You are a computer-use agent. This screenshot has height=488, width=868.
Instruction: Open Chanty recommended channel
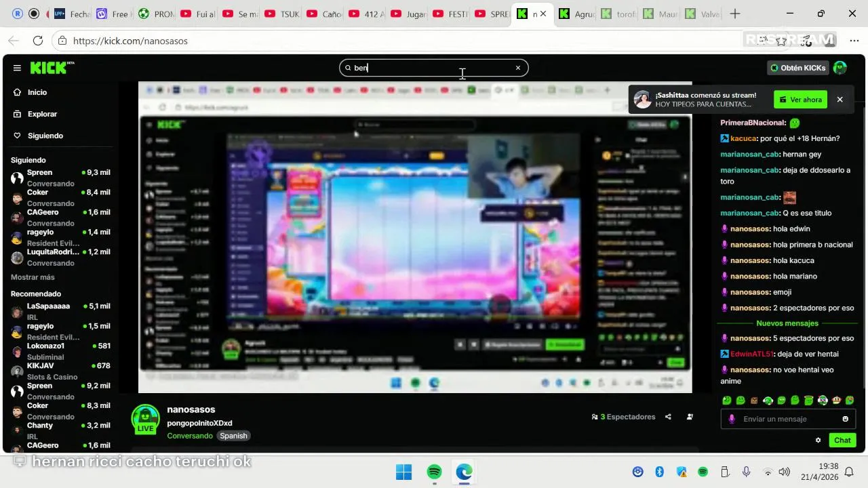pos(61,430)
